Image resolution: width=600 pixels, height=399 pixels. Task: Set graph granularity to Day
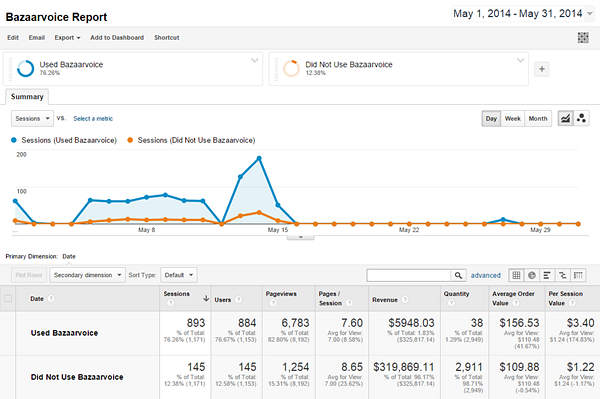491,119
